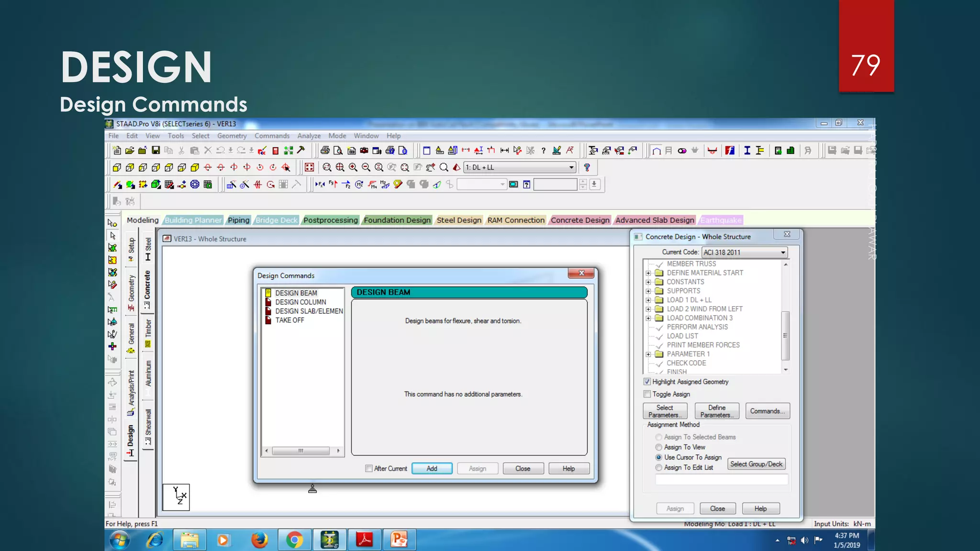Expand the SUPPORTS tree node
The width and height of the screenshot is (980, 551).
click(x=648, y=291)
